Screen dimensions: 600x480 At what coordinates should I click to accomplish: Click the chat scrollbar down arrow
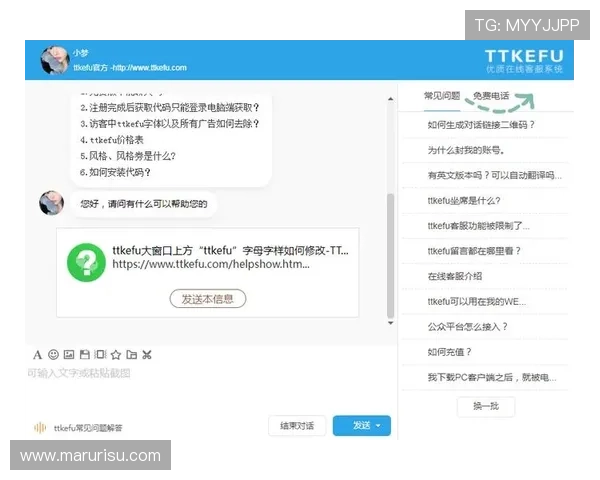(x=390, y=323)
